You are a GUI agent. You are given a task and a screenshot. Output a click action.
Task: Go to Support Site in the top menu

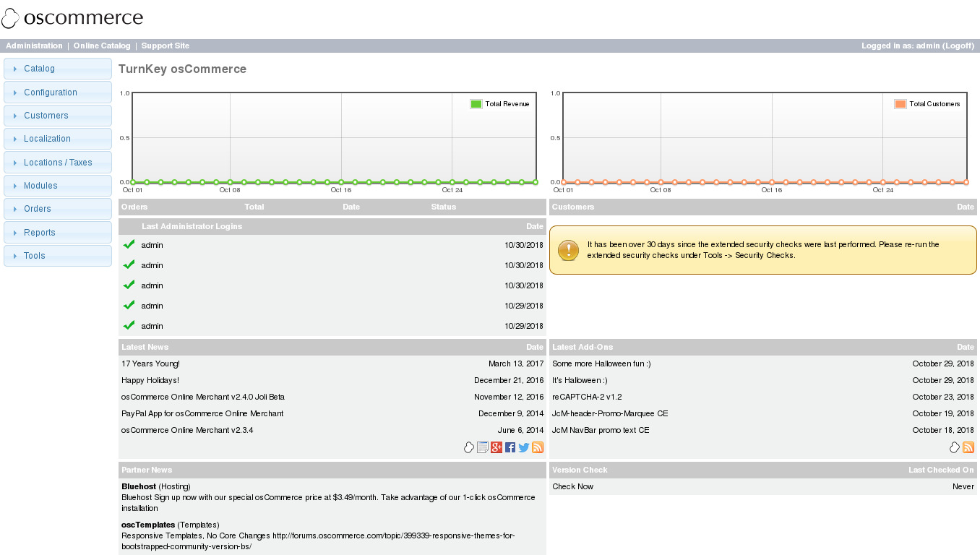[x=165, y=46]
